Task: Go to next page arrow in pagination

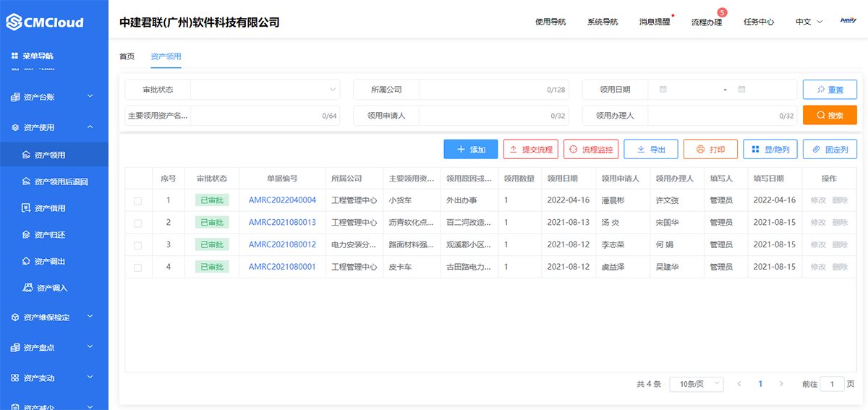Action: [781, 384]
